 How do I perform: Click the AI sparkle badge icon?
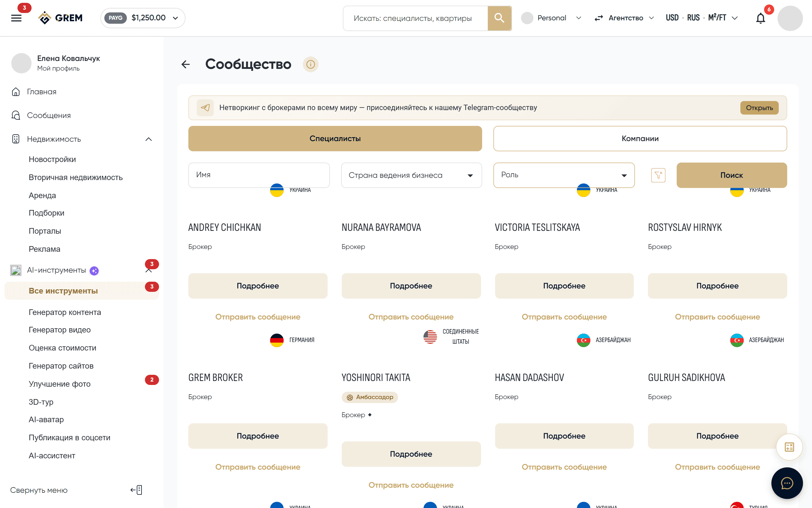pos(94,270)
